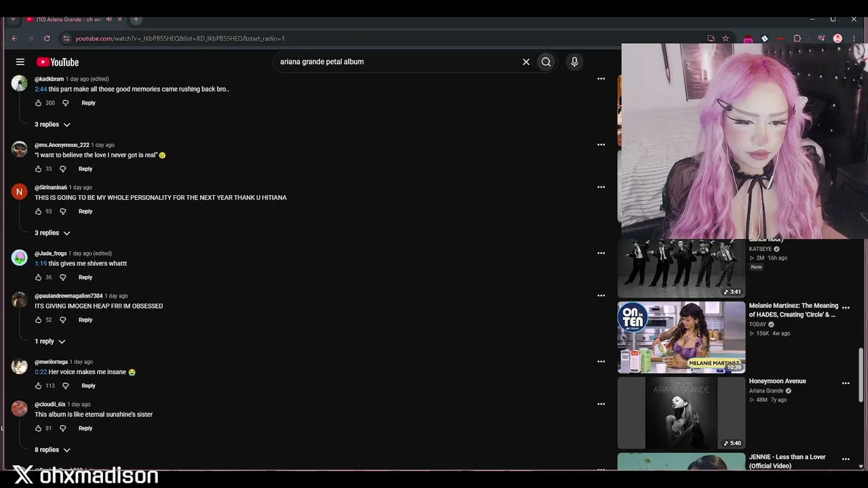
Task: Open the Chrome three-dot menu
Action: click(x=854, y=39)
